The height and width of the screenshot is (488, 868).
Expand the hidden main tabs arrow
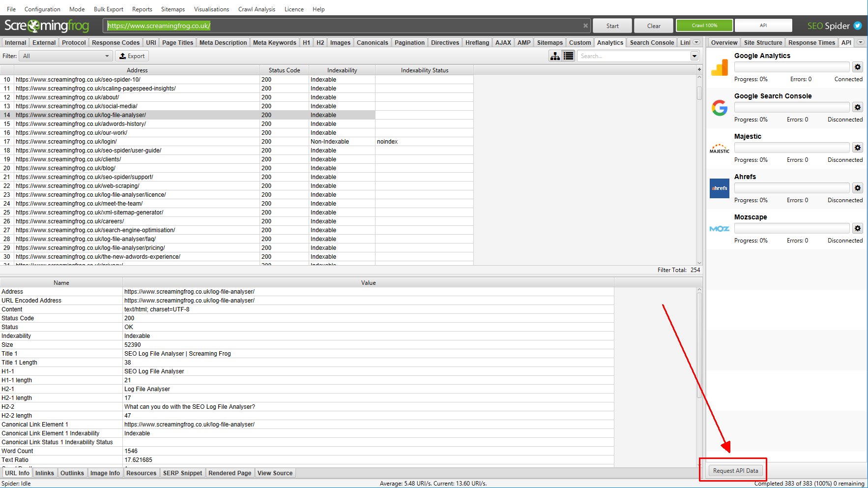(x=696, y=42)
